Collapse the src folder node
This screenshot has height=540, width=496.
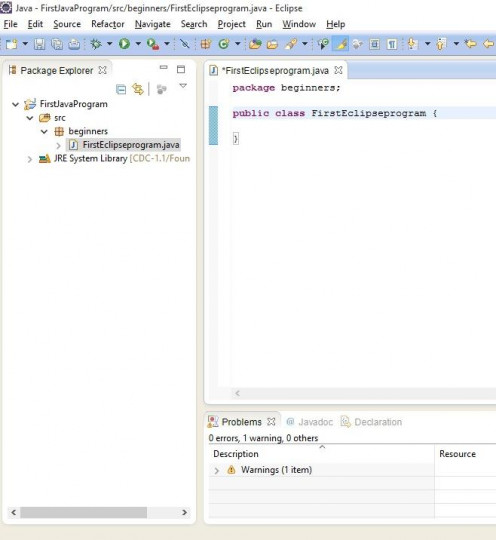(30, 118)
